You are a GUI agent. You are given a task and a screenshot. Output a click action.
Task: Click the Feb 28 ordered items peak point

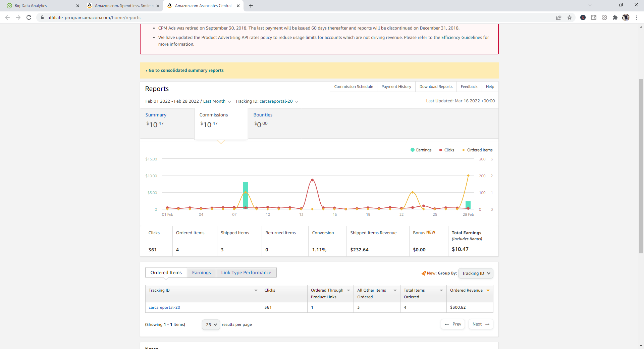point(468,176)
